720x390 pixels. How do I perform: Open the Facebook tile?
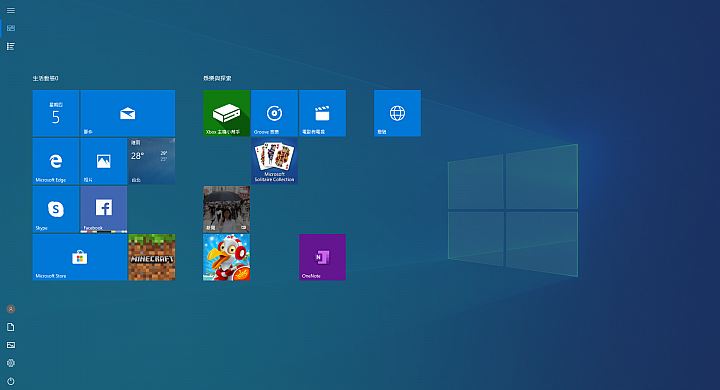(x=104, y=209)
